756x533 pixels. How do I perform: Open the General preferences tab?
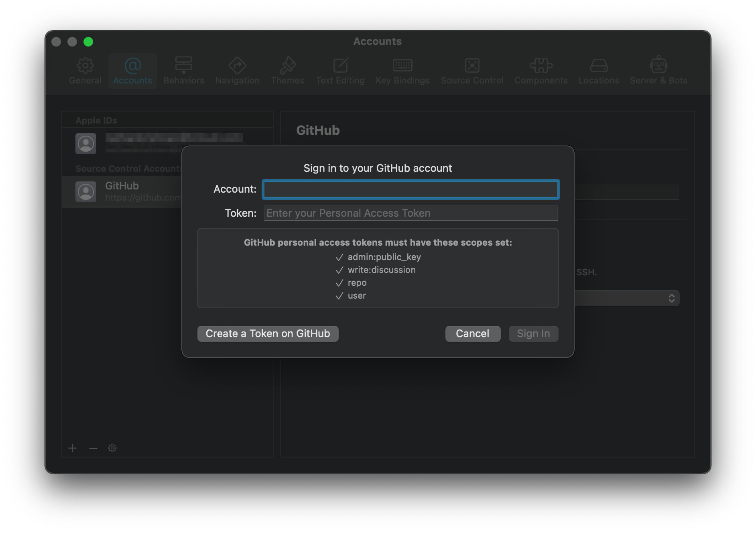(85, 71)
